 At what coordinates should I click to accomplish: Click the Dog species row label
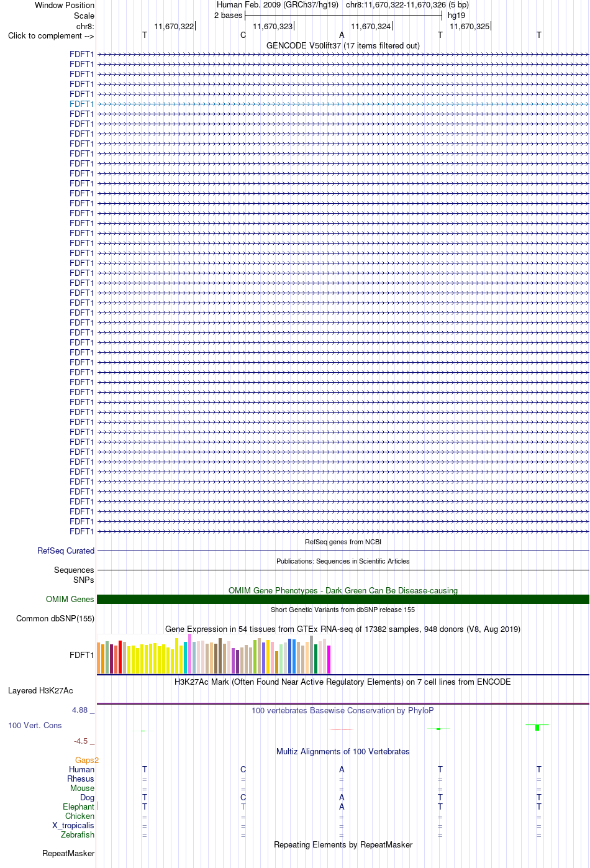pyautogui.click(x=88, y=797)
